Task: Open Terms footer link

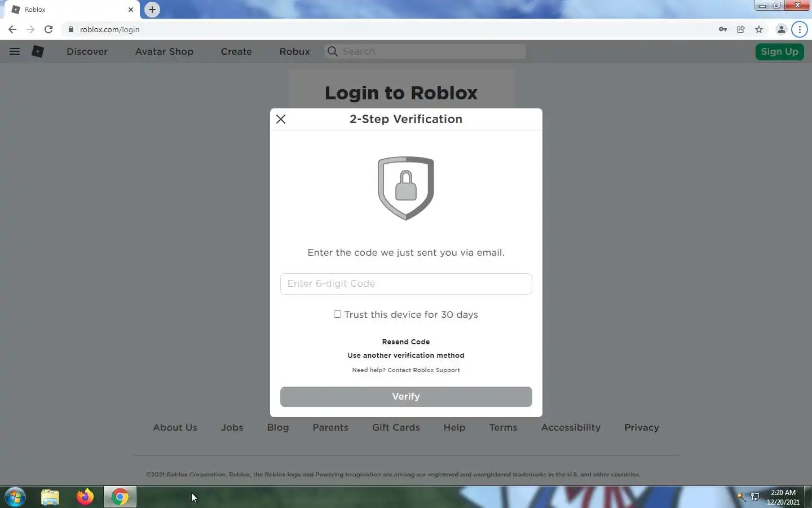Action: tap(504, 428)
